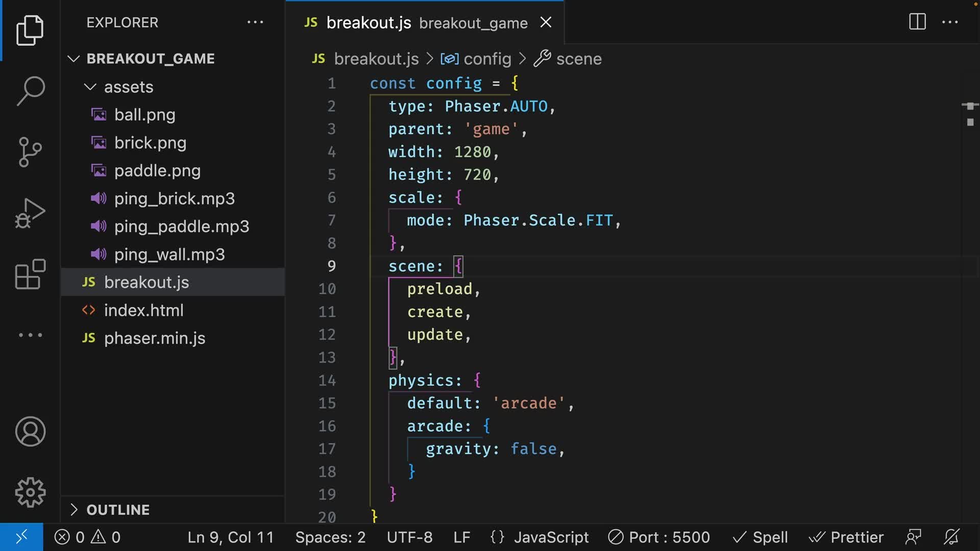Collapse the assets folder
Image resolution: width=980 pixels, height=551 pixels.
pos(173,87)
